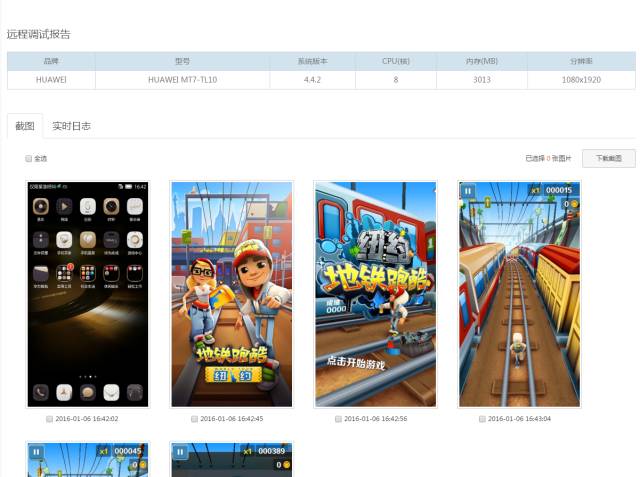Open the 16:42:45 Subway Surfers splash screenshot
The width and height of the screenshot is (640, 477).
(x=232, y=294)
